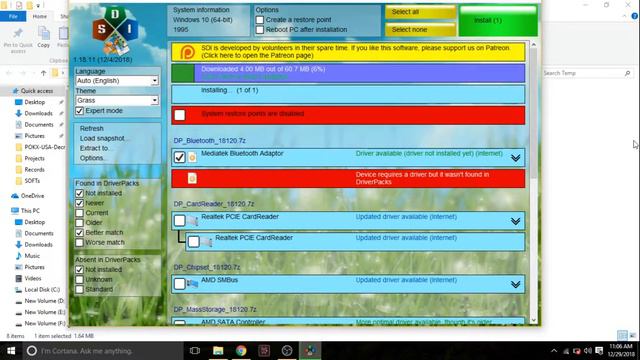The height and width of the screenshot is (360, 640).
Task: Switch to the Home tab in Explorer
Action: pyautogui.click(x=40, y=16)
